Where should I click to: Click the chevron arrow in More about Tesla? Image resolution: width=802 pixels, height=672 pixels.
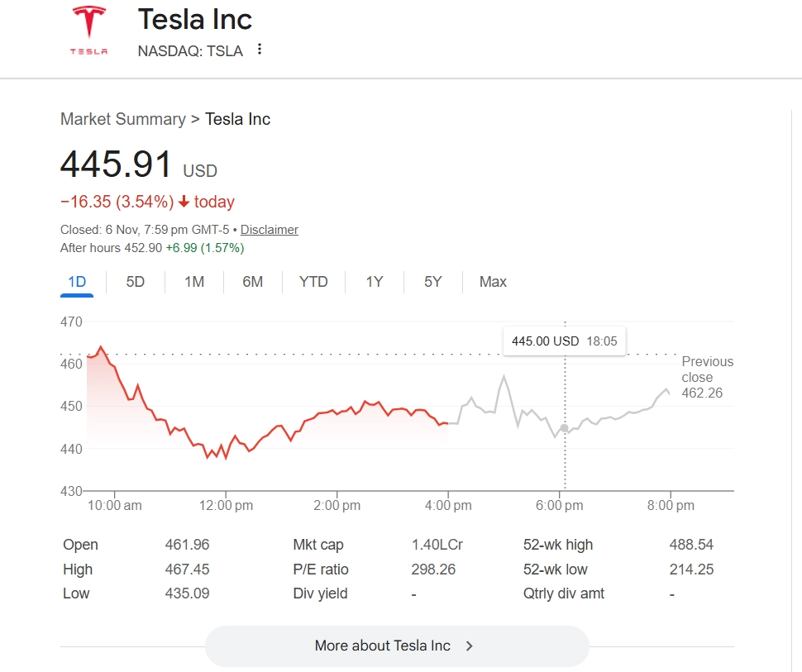(470, 646)
